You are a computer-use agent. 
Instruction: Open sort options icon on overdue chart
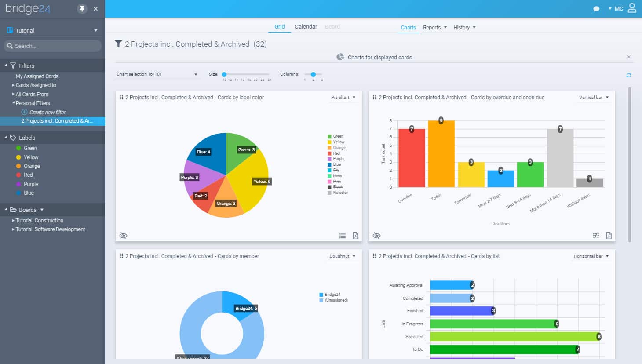click(596, 236)
